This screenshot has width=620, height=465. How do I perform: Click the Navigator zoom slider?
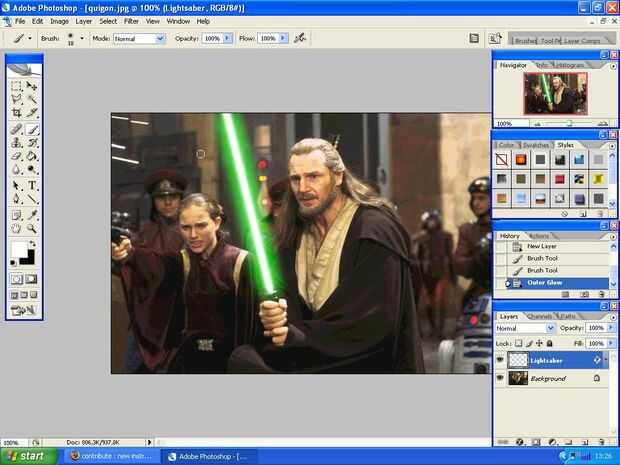click(569, 123)
